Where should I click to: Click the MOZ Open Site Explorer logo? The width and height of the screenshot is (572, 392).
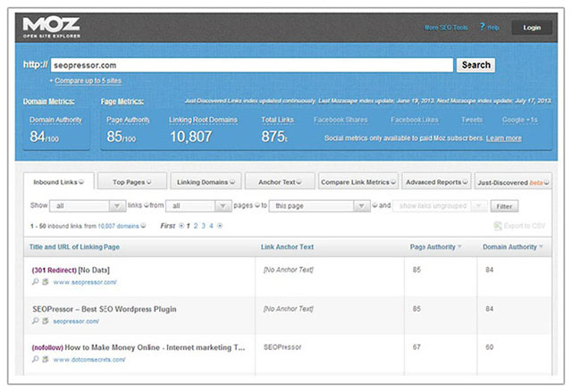51,28
